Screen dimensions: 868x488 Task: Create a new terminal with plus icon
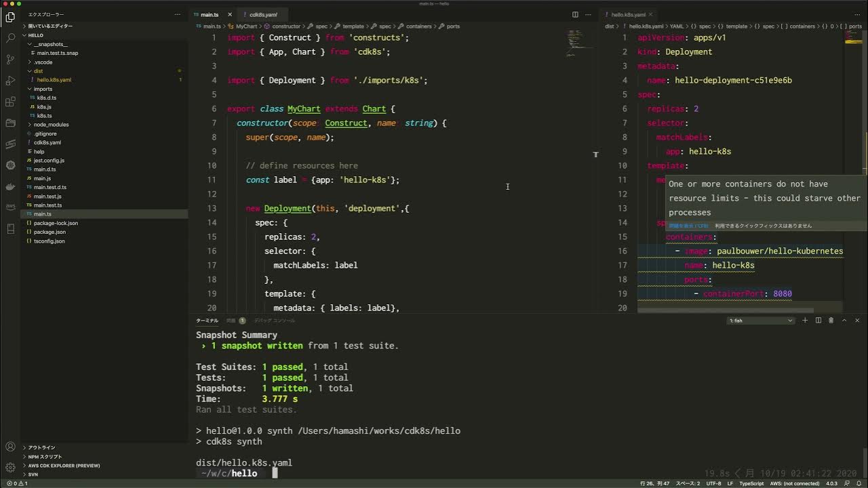point(805,321)
